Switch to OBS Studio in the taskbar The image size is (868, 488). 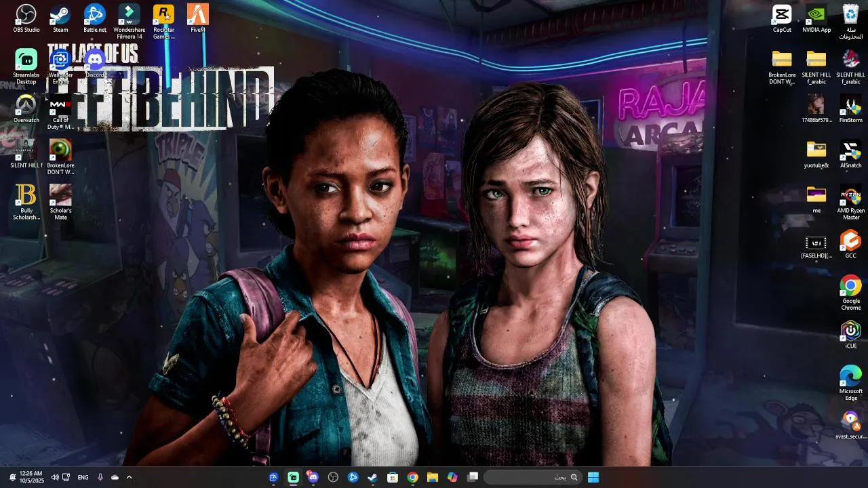pos(333,477)
